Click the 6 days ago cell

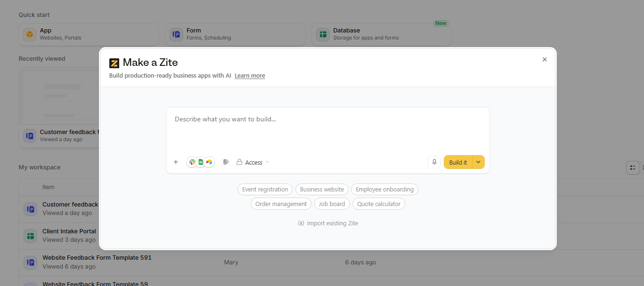pos(360,262)
